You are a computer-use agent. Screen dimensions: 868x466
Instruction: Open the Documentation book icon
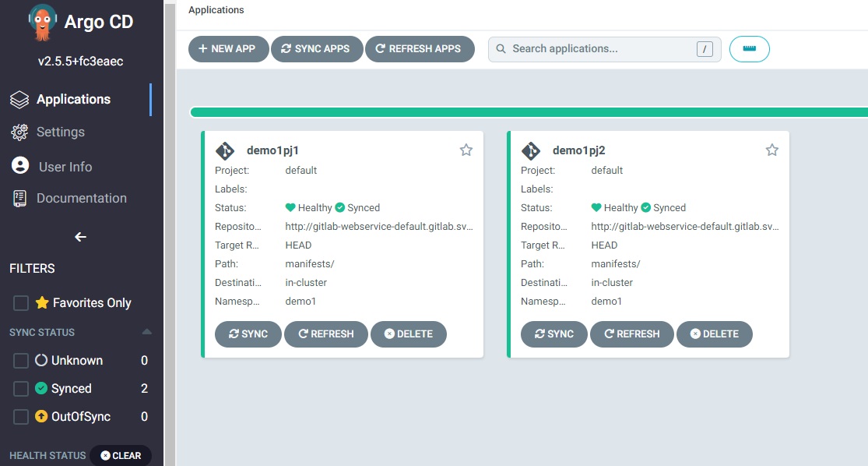(x=19, y=199)
